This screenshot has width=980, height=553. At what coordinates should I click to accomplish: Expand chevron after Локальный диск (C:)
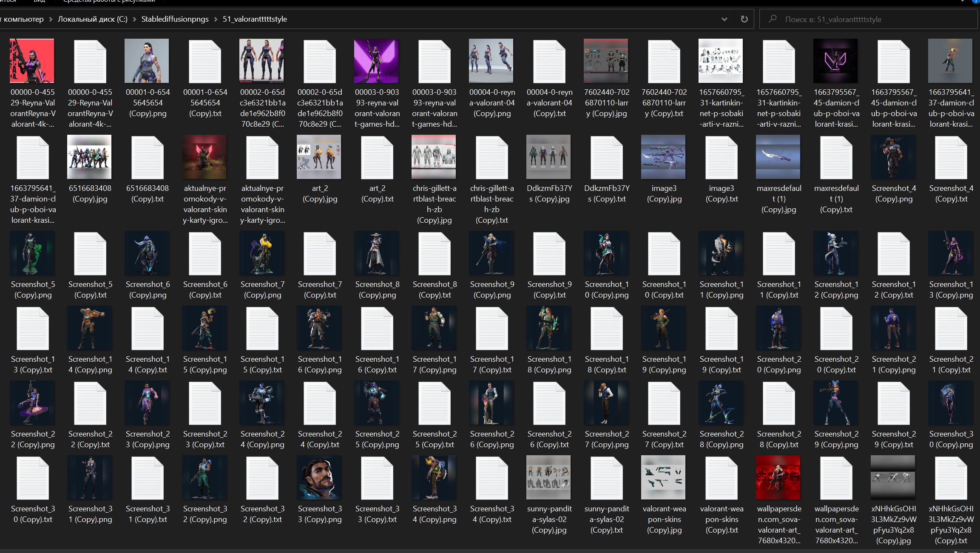tap(134, 19)
